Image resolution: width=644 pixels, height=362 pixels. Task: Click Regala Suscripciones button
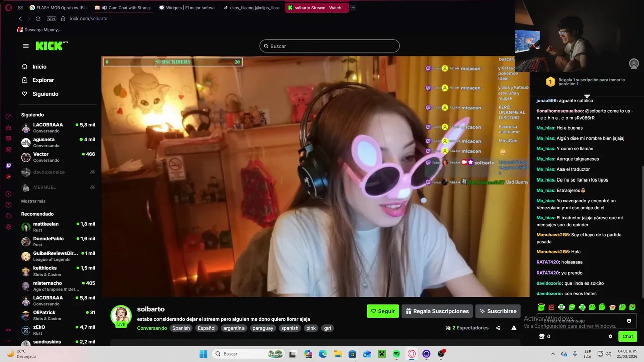coord(437,311)
